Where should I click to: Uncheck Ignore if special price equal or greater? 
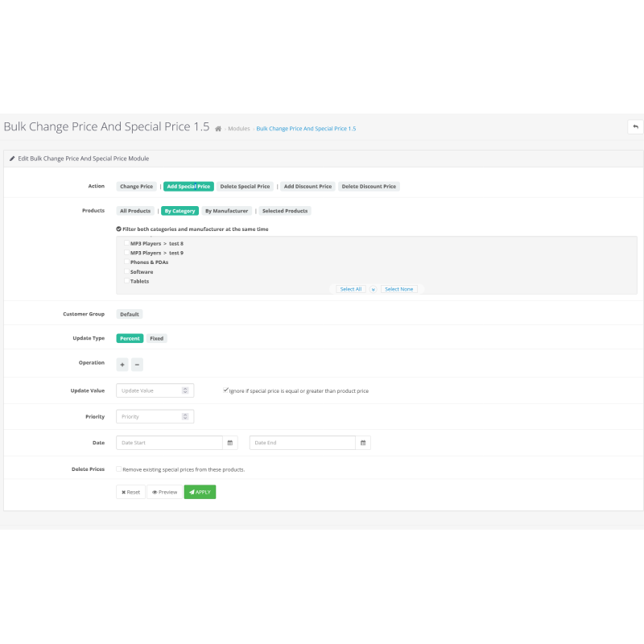(x=225, y=390)
